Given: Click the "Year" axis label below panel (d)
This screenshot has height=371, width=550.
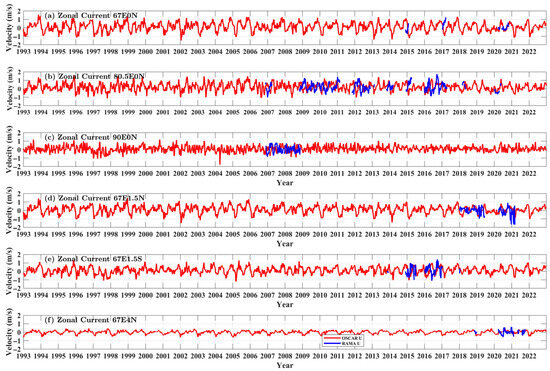Looking at the screenshot, I should 284,244.
